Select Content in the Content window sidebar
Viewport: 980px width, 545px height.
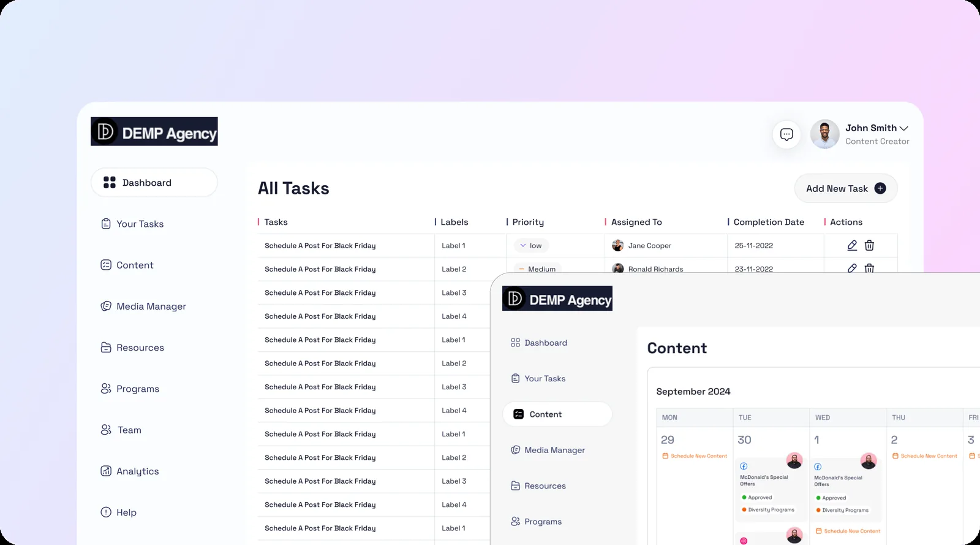557,414
